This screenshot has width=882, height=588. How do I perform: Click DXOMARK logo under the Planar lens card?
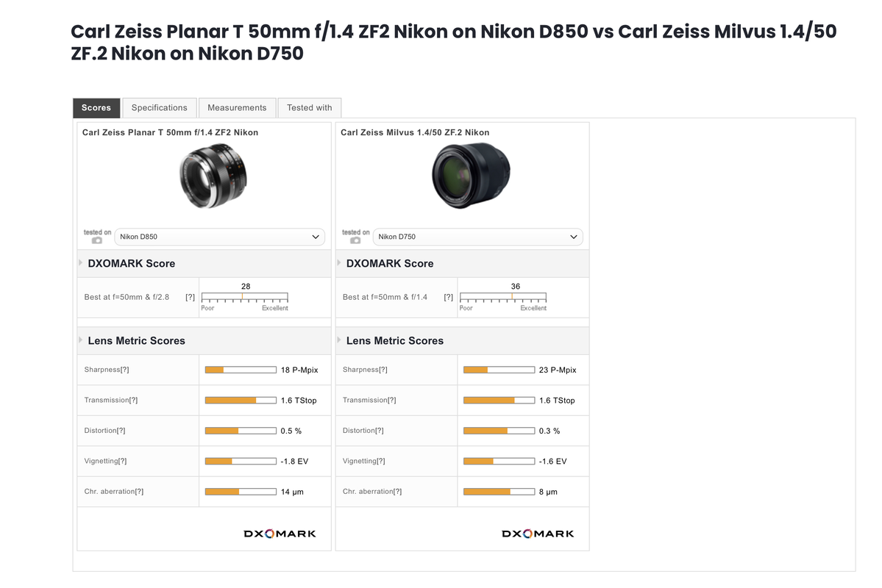[280, 534]
